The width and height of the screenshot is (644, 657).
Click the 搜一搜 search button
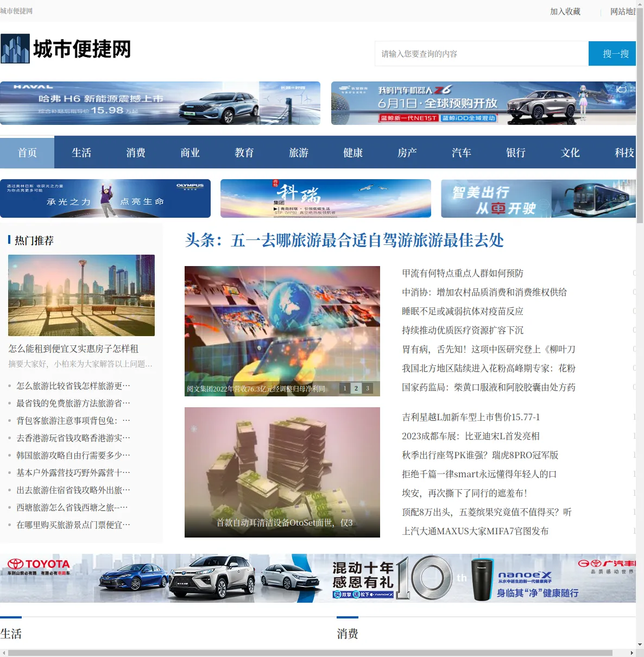tap(613, 54)
